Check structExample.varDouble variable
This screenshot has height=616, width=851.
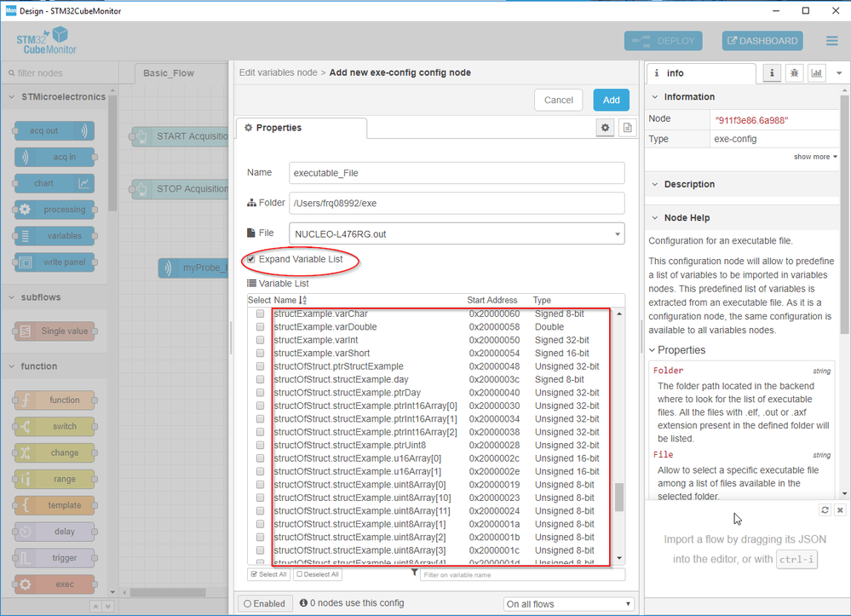(261, 326)
